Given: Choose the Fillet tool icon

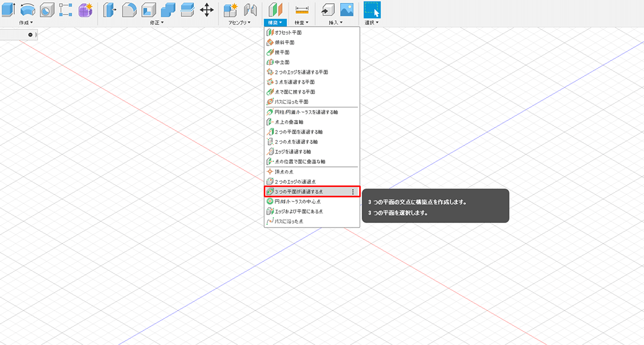Looking at the screenshot, I should point(129,10).
